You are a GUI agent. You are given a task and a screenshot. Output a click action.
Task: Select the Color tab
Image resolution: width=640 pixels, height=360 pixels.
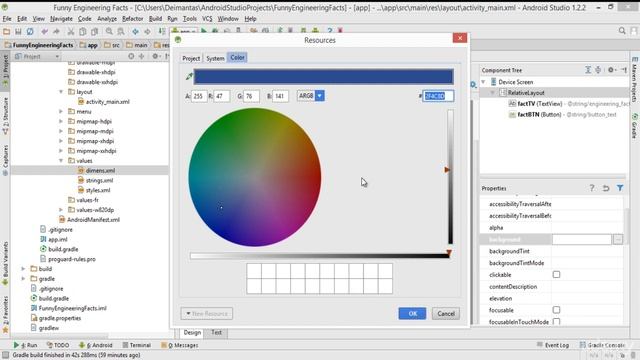[x=237, y=58]
